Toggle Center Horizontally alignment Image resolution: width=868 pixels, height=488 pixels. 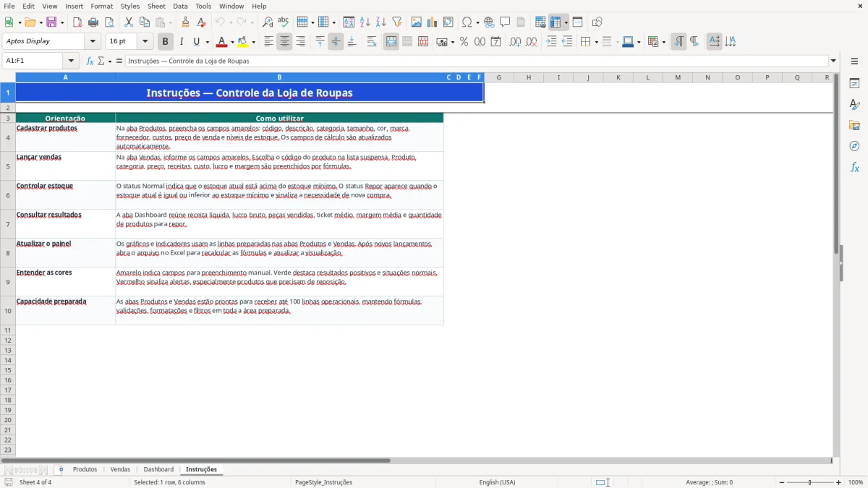click(x=284, y=42)
